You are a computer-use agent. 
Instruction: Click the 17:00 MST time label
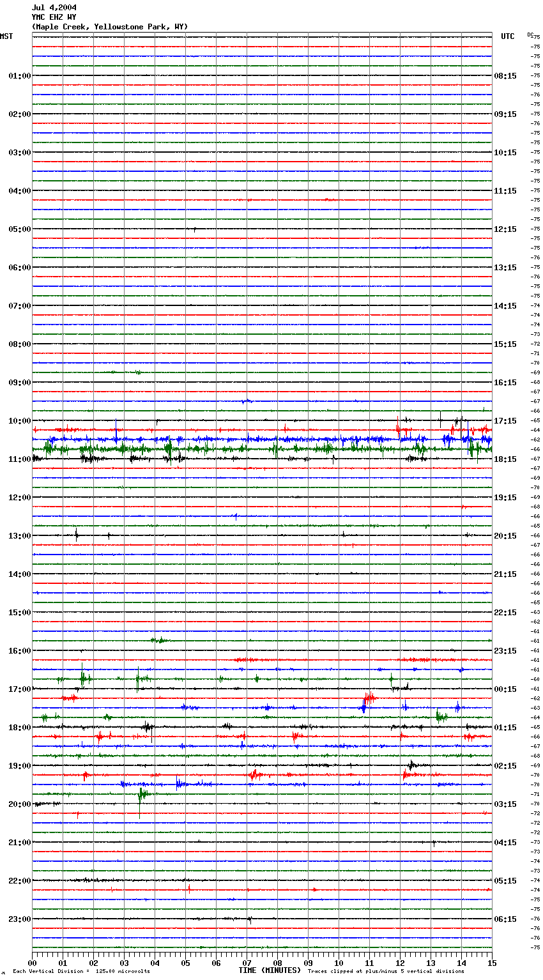[20, 689]
